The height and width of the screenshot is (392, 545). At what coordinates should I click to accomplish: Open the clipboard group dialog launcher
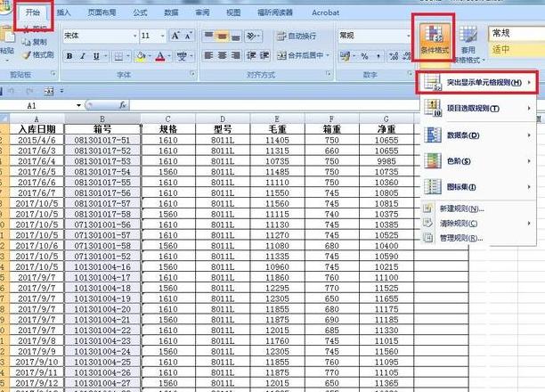click(x=53, y=74)
